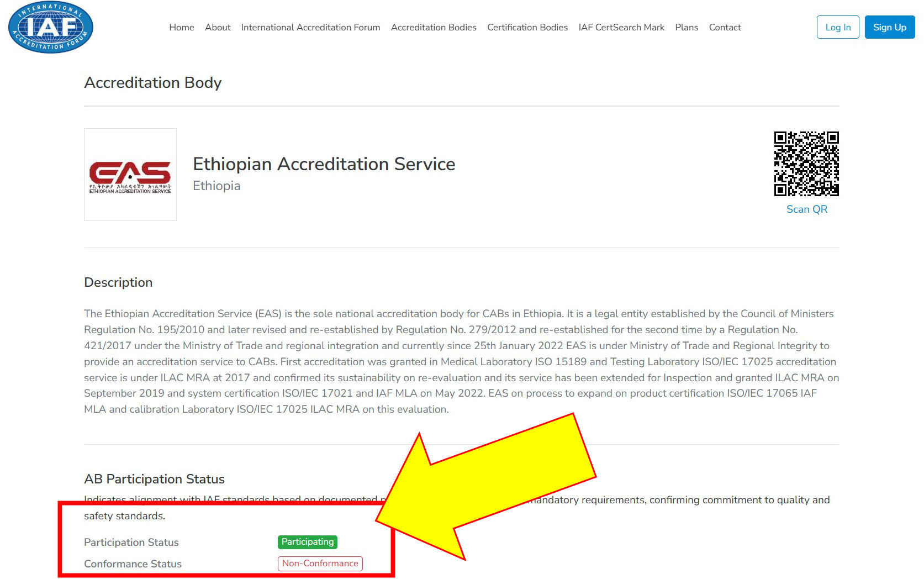The width and height of the screenshot is (924, 579).
Task: Click the green Participating status badge
Action: [x=308, y=542]
